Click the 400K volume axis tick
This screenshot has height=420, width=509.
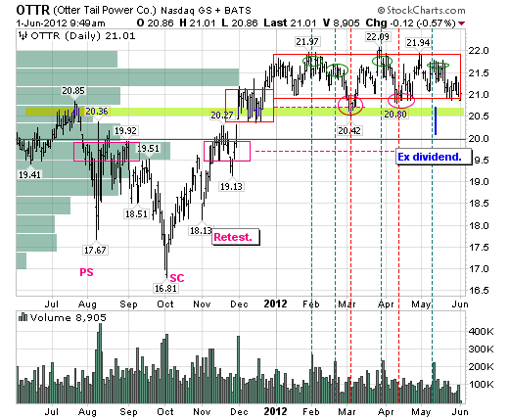[481, 332]
